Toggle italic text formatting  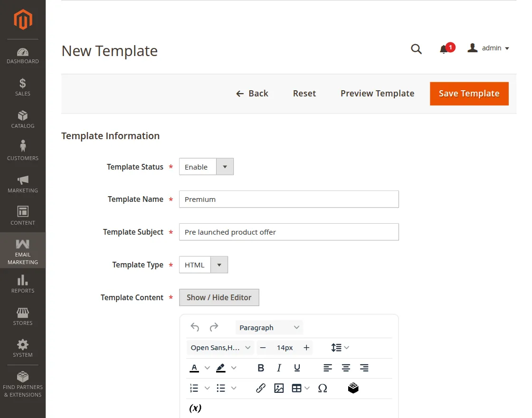[279, 368]
